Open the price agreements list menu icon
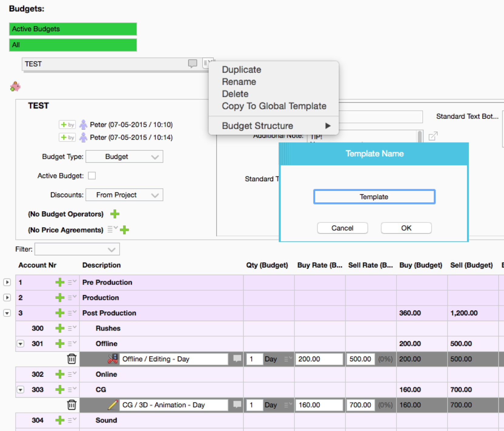This screenshot has height=431, width=504. coord(112,229)
